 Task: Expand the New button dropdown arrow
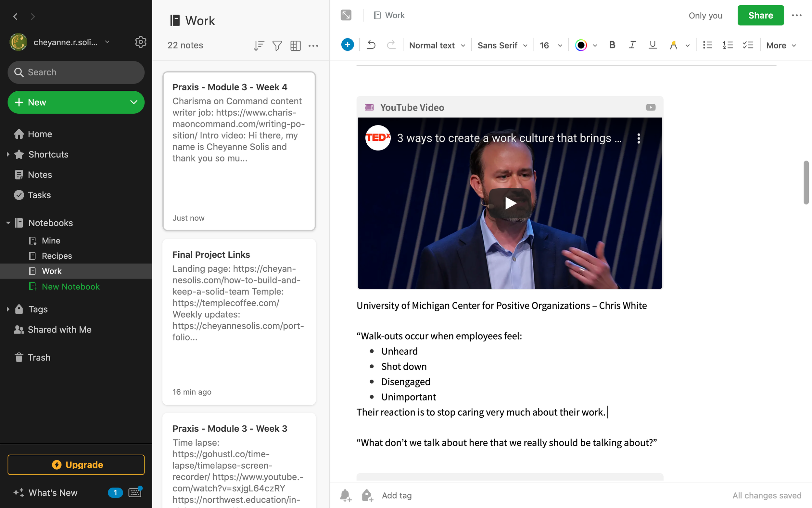point(133,102)
